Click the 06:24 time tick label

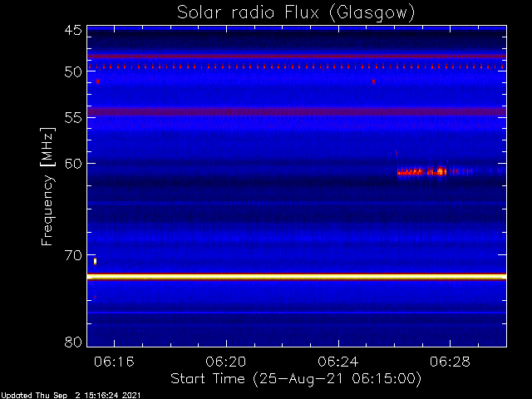338,362
